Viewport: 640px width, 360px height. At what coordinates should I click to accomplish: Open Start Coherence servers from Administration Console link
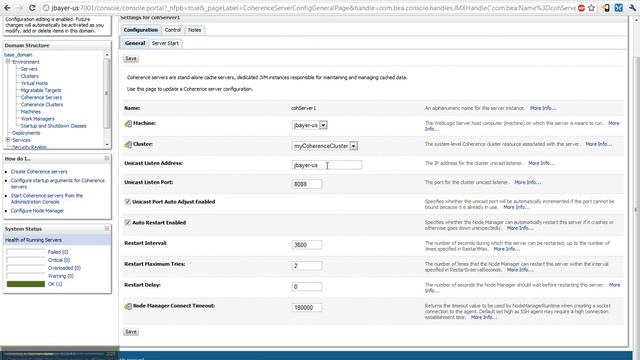click(x=47, y=199)
